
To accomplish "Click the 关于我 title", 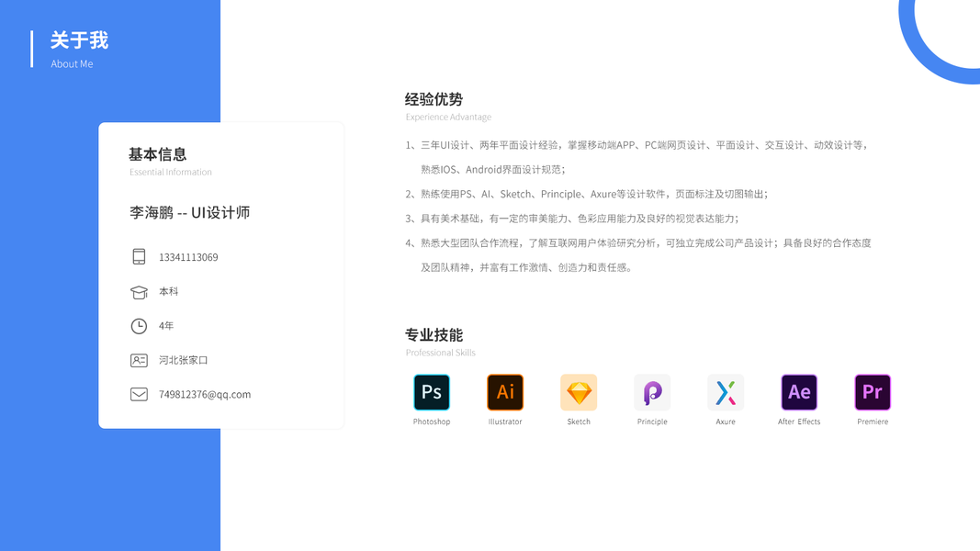I will coord(79,40).
